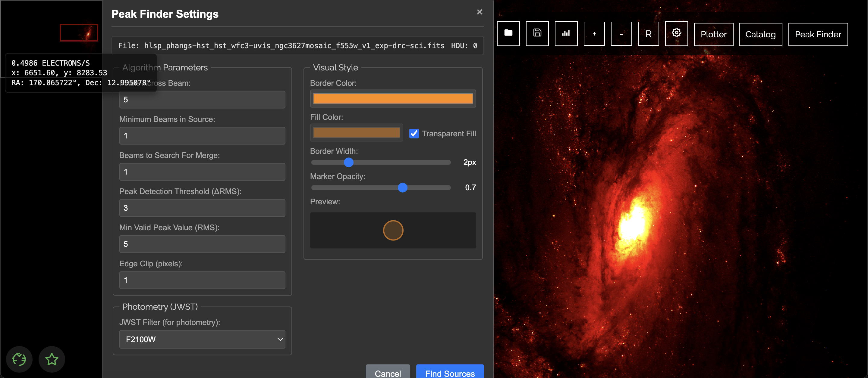Pick a new Border Color swatch
868x378 pixels.
click(393, 99)
